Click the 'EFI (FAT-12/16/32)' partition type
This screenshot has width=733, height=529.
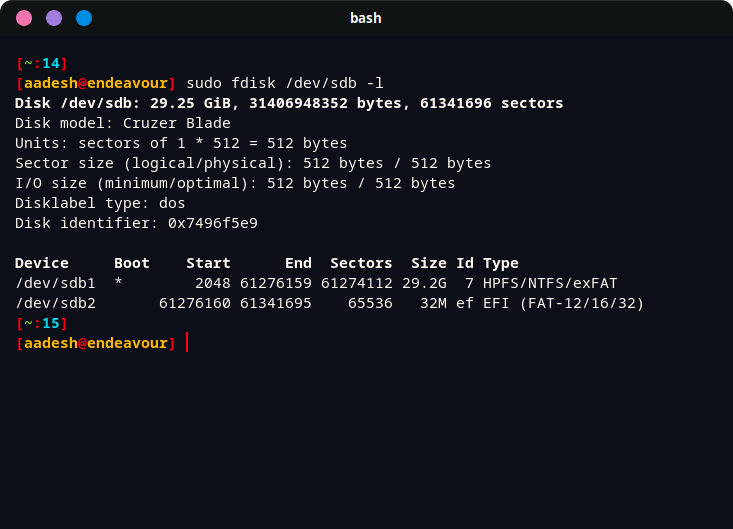pyautogui.click(x=563, y=303)
